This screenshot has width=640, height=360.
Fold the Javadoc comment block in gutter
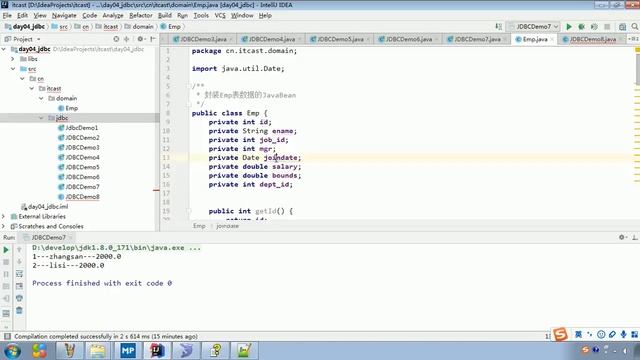point(189,86)
